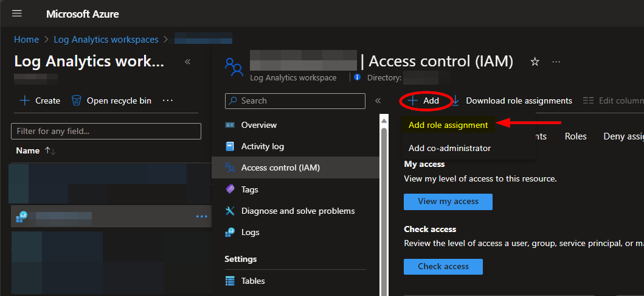This screenshot has width=644, height=296.
Task: Click the sort arrows next to Name
Action: coord(50,151)
